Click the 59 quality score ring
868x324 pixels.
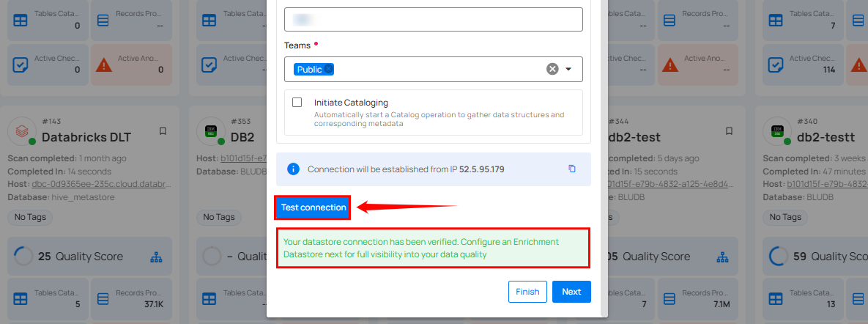(778, 257)
